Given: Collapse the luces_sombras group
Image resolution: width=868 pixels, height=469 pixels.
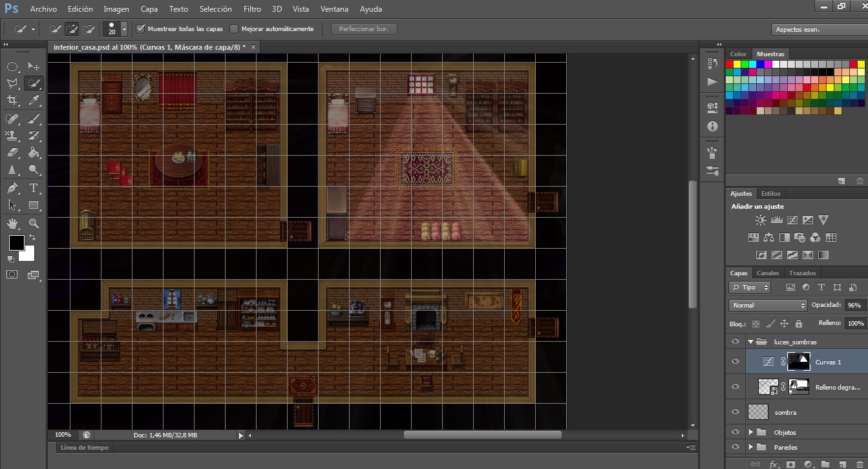Looking at the screenshot, I should click(x=750, y=342).
